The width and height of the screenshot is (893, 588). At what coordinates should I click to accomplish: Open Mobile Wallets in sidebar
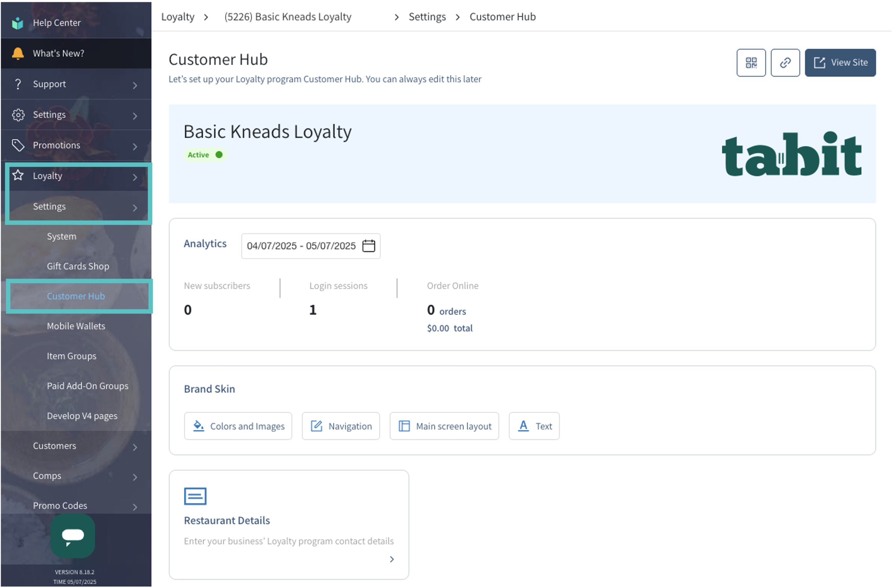click(x=76, y=326)
